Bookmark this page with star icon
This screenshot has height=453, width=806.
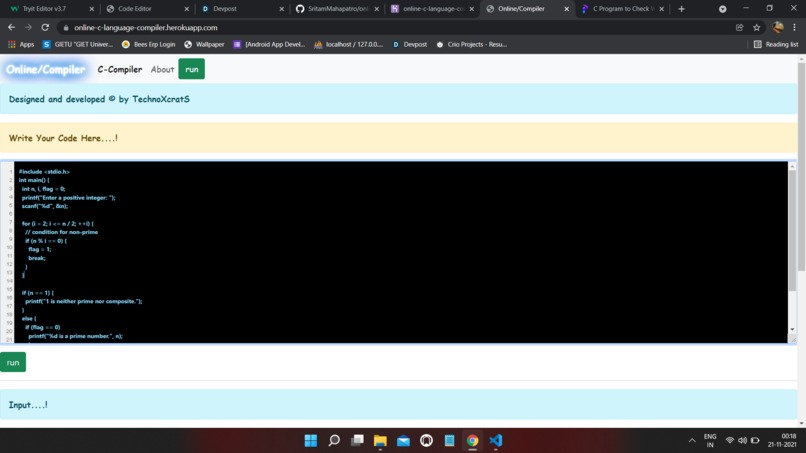[756, 27]
